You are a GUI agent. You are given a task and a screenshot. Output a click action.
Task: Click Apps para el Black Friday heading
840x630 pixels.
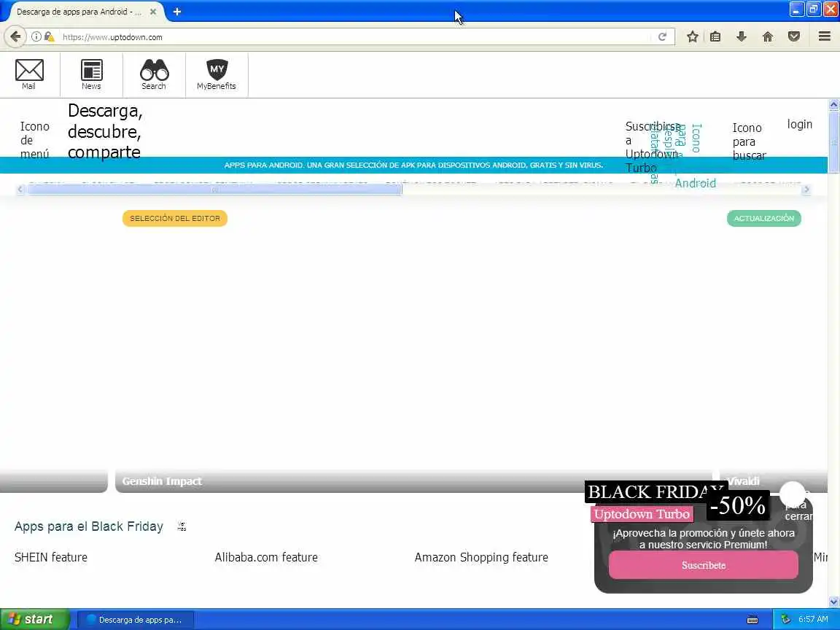89,526
